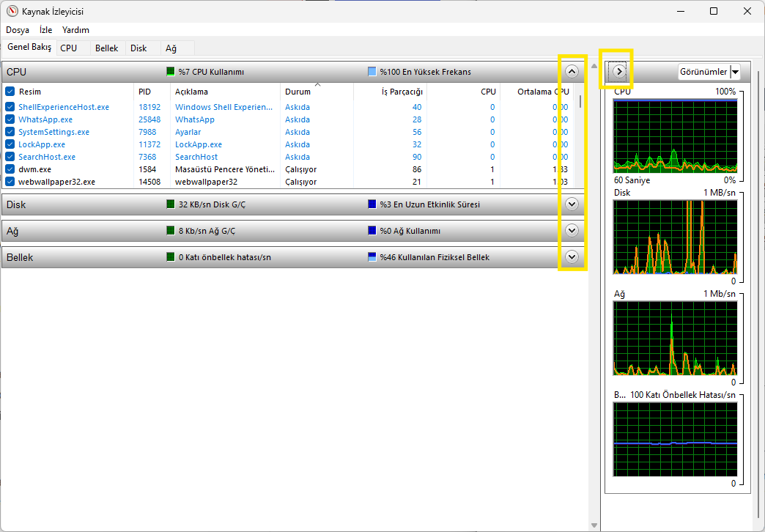Select the SearchHost.exe process name
Screen dimensions: 765x532
[47, 157]
